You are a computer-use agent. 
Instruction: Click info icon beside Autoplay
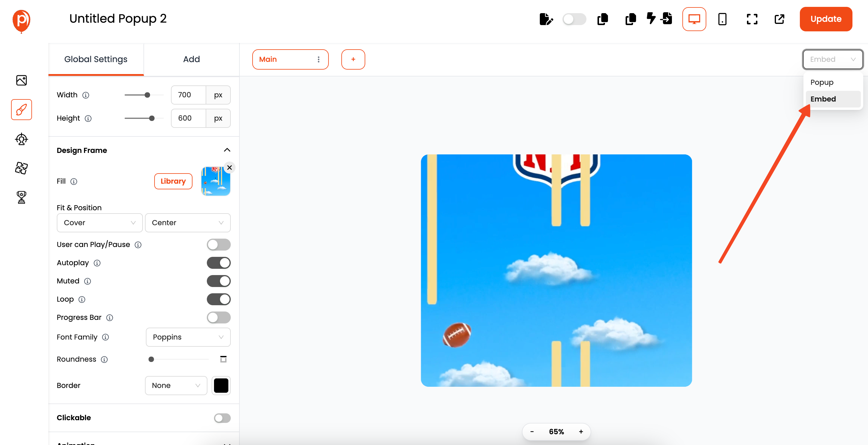[97, 263]
